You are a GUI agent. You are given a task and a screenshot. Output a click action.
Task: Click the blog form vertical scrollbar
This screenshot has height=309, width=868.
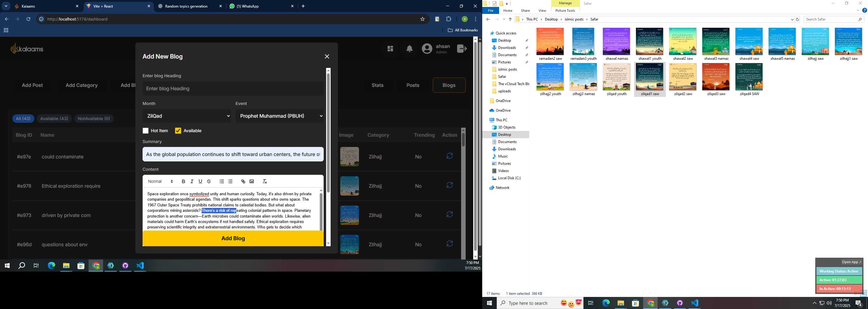(x=328, y=133)
